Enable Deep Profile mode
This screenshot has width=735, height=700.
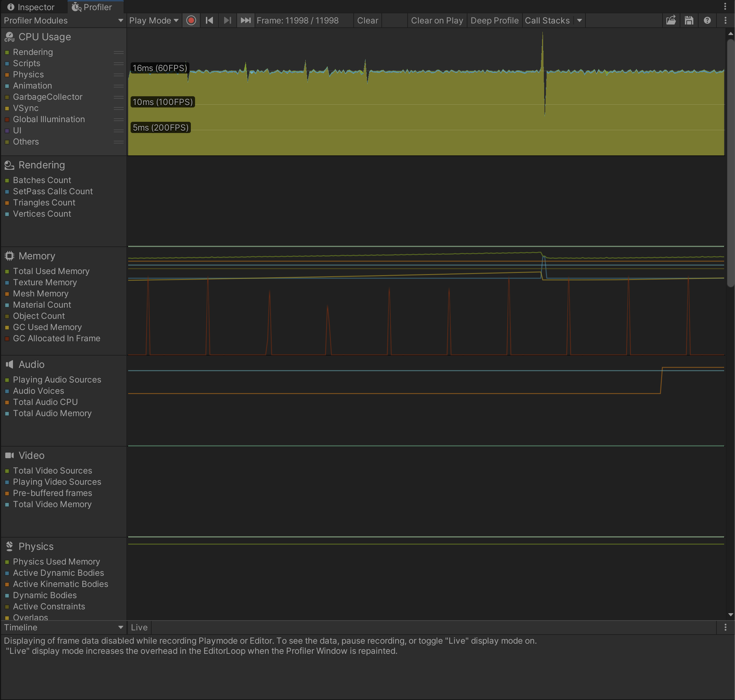coord(494,21)
